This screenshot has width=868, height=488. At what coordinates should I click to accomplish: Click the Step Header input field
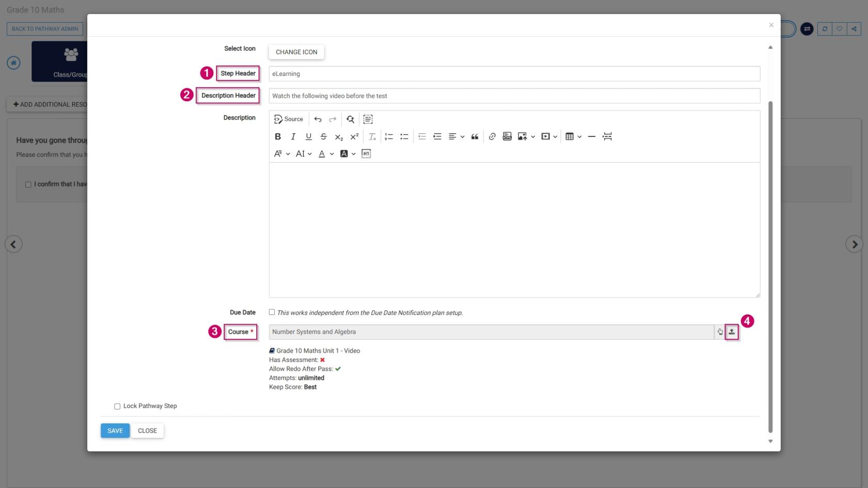(514, 74)
